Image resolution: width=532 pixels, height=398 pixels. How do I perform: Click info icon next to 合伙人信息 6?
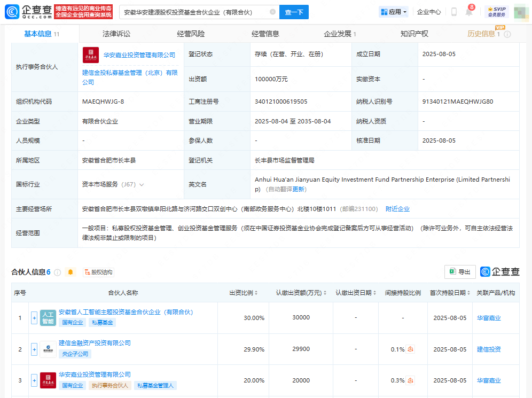tap(57, 272)
